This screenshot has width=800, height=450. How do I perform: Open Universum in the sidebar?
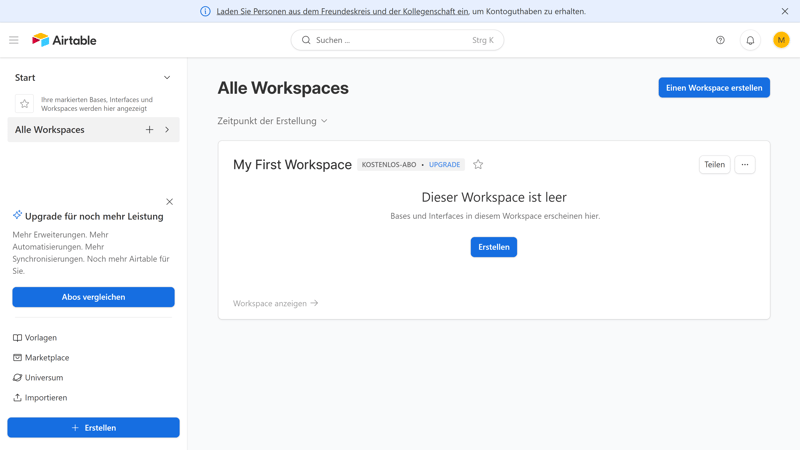(x=43, y=378)
